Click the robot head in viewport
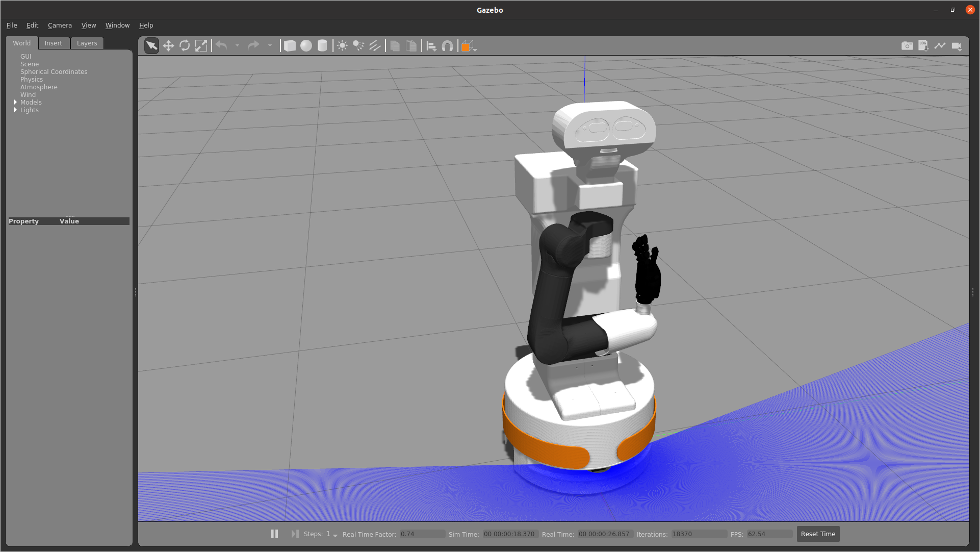Screen dimensions: 980x552 tap(604, 128)
